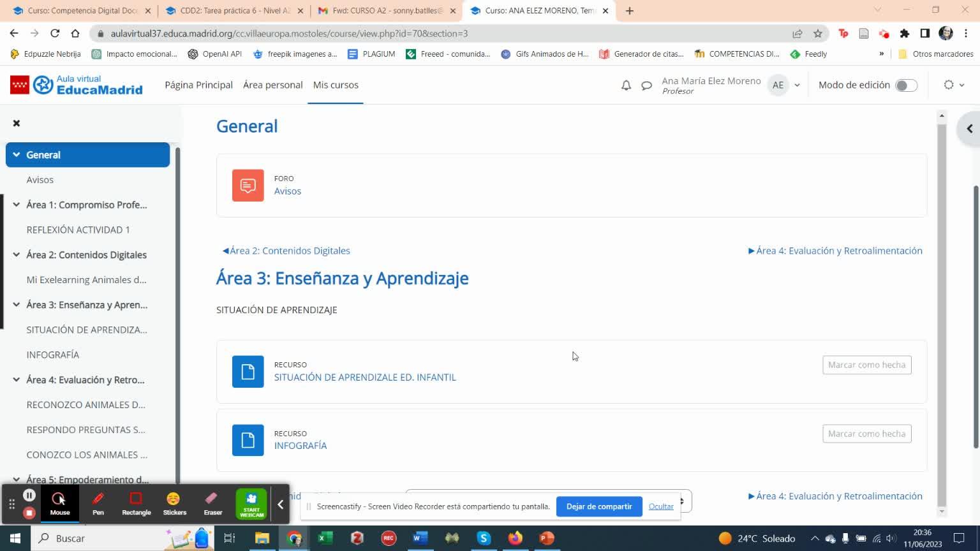This screenshot has height=551, width=980.
Task: Click the Chrome address bar
Action: tap(447, 34)
